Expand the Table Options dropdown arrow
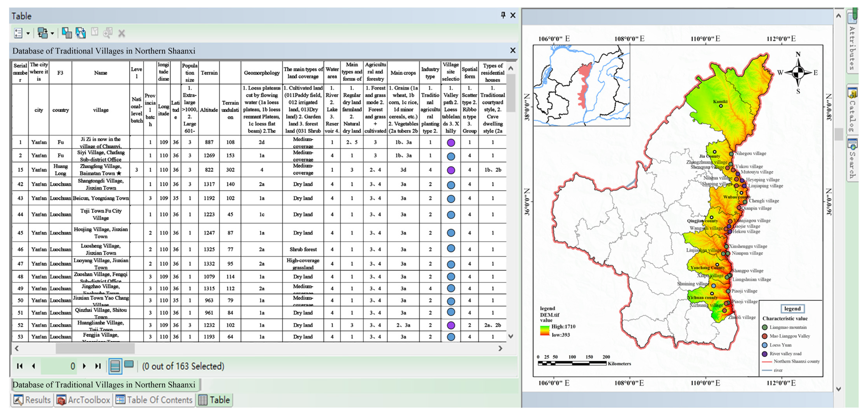This screenshot has height=414, width=868. (28, 33)
